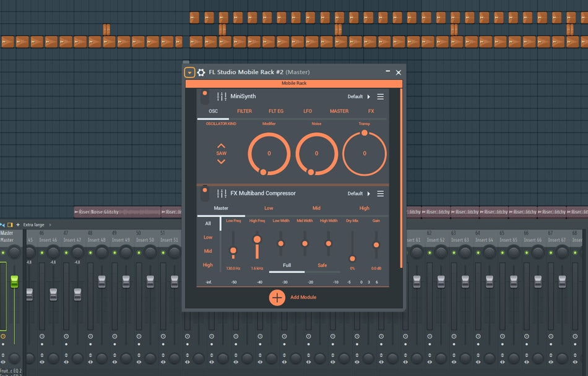Viewport: 588px width, 376px height.
Task: Open the compressor High band tab
Action: point(364,208)
